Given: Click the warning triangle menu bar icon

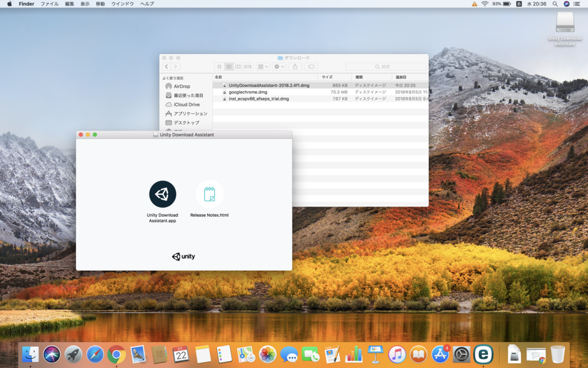Looking at the screenshot, I should pyautogui.click(x=474, y=4).
